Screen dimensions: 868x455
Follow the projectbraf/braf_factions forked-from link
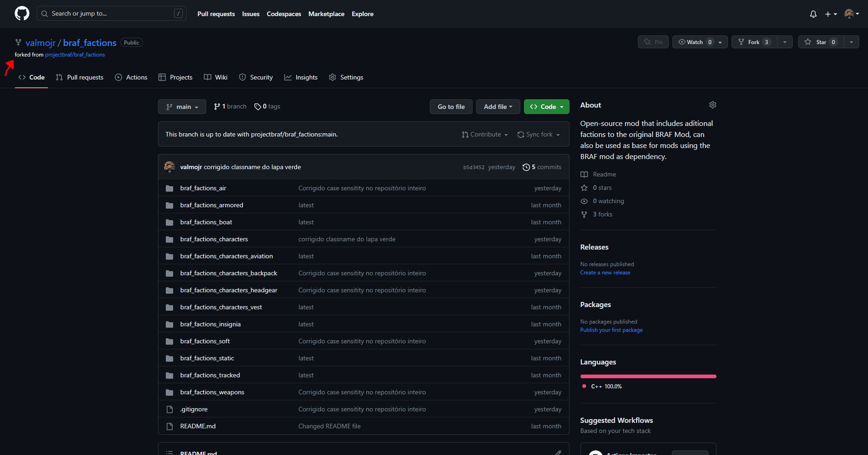click(x=75, y=55)
